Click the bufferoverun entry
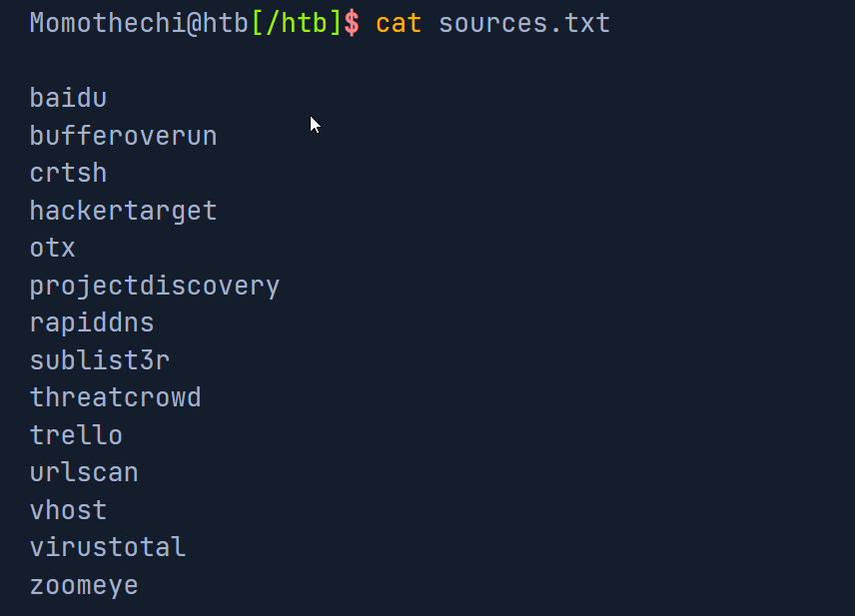 (123, 135)
